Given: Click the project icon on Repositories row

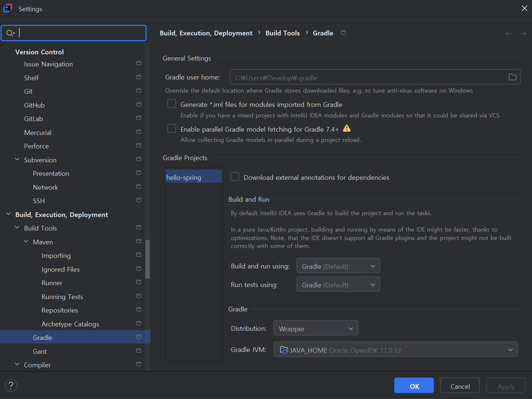Looking at the screenshot, I should (x=139, y=309).
